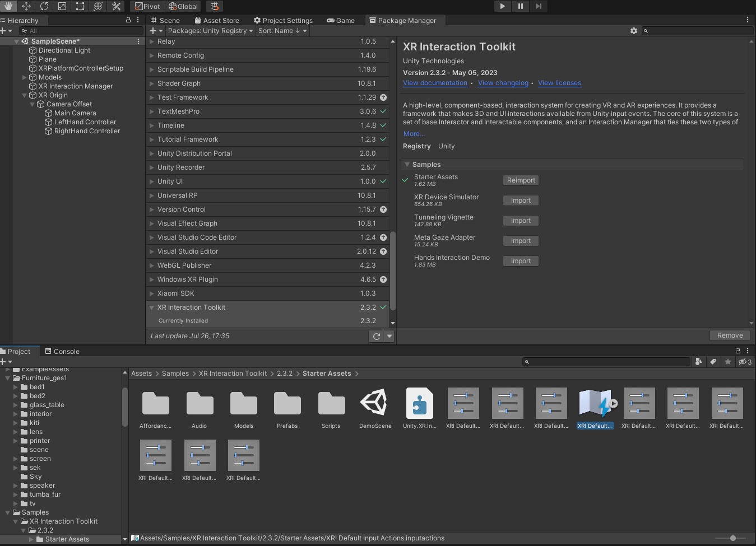756x546 pixels.
Task: Select the Move tool
Action: click(26, 6)
